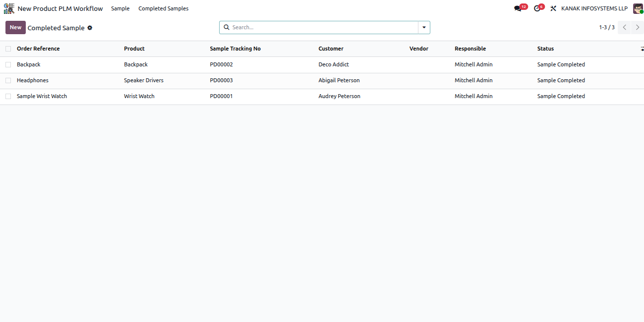
Task: Open the user avatar menu
Action: (638, 8)
